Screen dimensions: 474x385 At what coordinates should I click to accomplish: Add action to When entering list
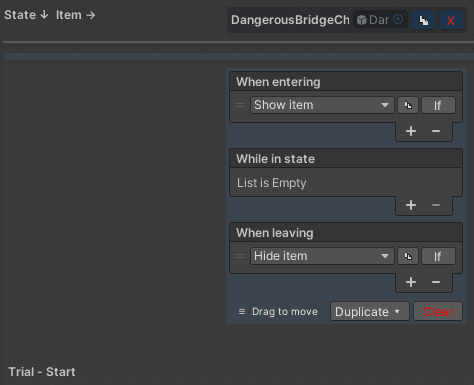tap(411, 131)
